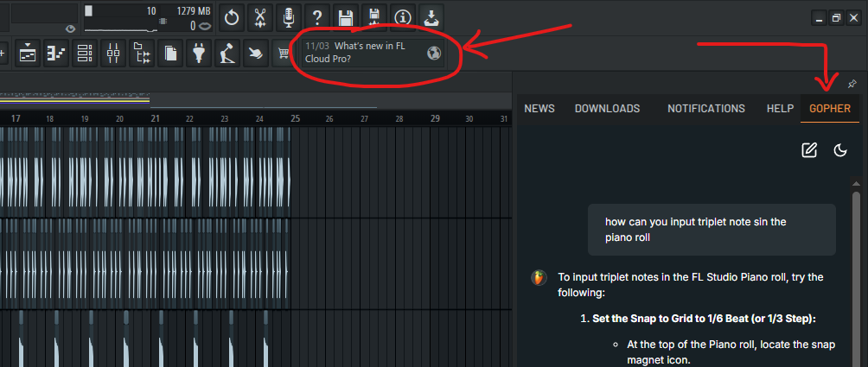Click bar 27 on the timeline ruler

(x=364, y=119)
